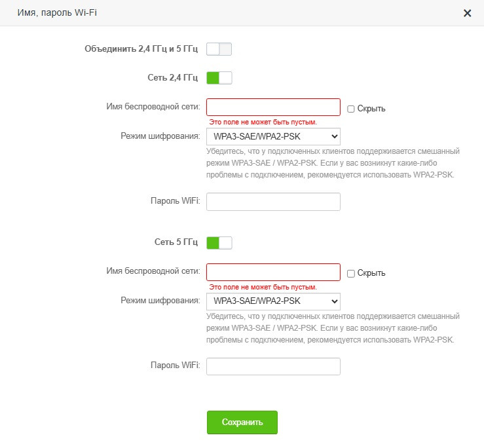Screen dimensions: 484x448
Task: Click the Режим шифрования label in 5 GHz section
Action: pyautogui.click(x=160, y=301)
